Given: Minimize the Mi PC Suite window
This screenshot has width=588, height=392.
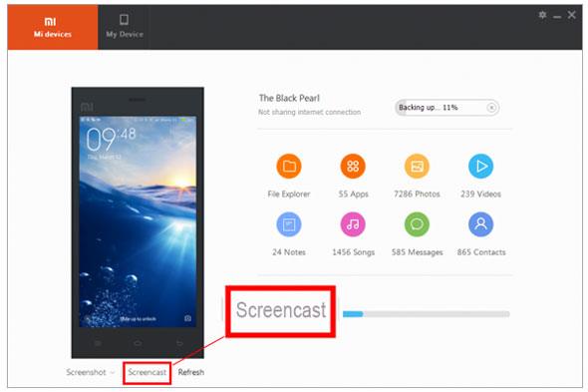Looking at the screenshot, I should tap(557, 17).
